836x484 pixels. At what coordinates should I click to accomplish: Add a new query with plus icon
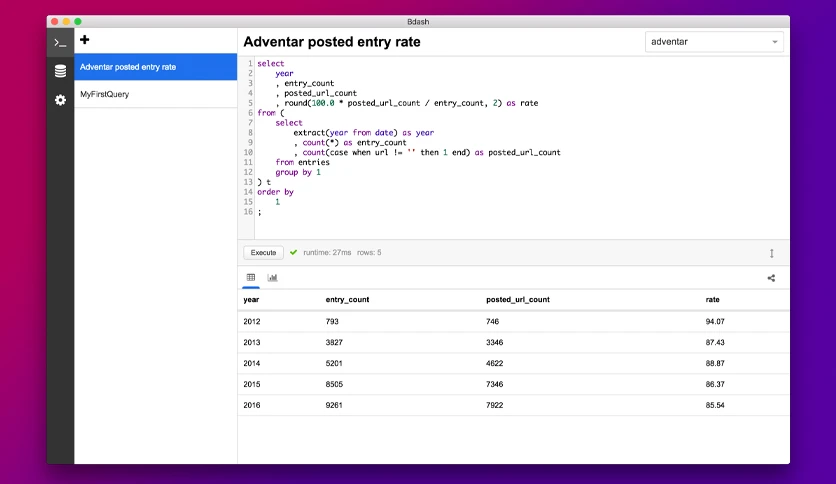[84, 39]
